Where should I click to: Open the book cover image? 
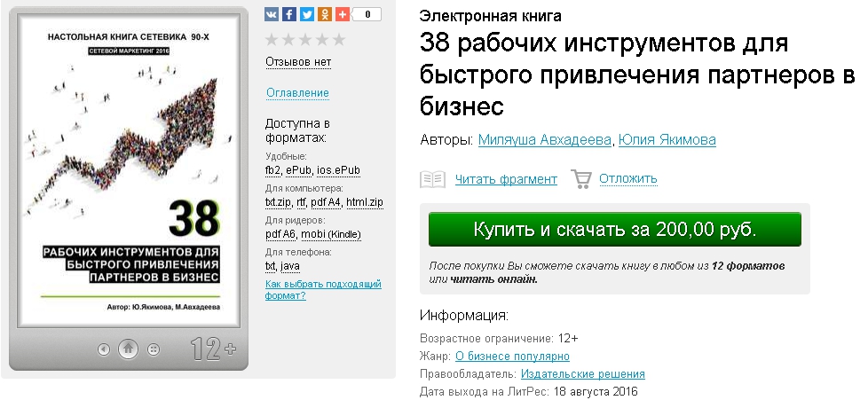[129, 170]
